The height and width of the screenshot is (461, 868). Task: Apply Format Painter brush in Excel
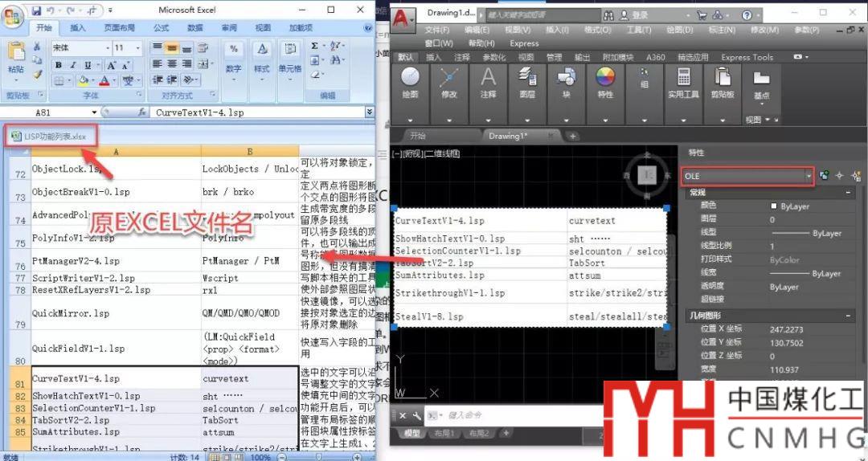[37, 74]
